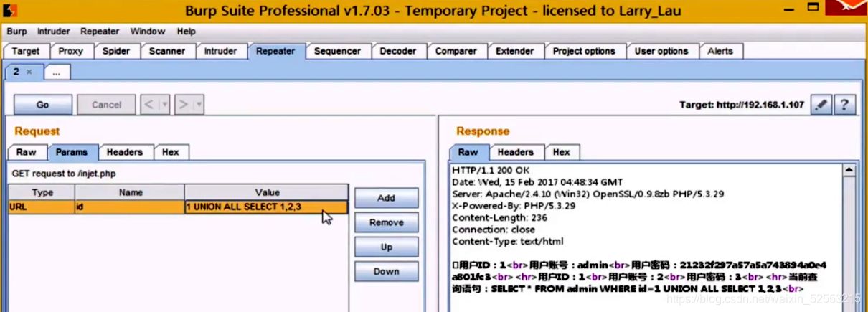Viewport: 868px width, 312px height.
Task: Click the Burp Suite app icon
Action: click(x=9, y=10)
